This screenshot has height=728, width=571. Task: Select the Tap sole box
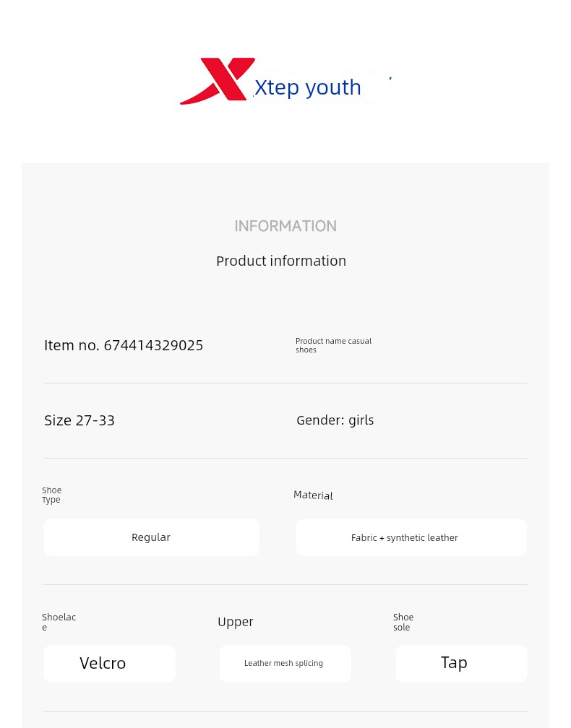tap(461, 664)
